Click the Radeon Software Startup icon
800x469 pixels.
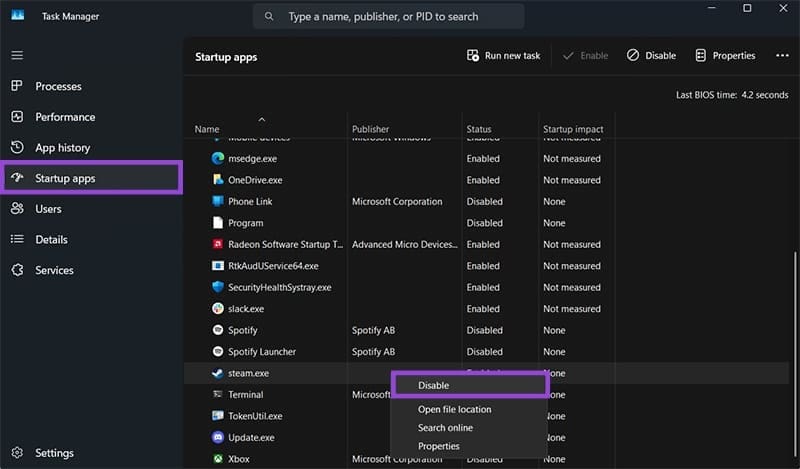pyautogui.click(x=218, y=244)
